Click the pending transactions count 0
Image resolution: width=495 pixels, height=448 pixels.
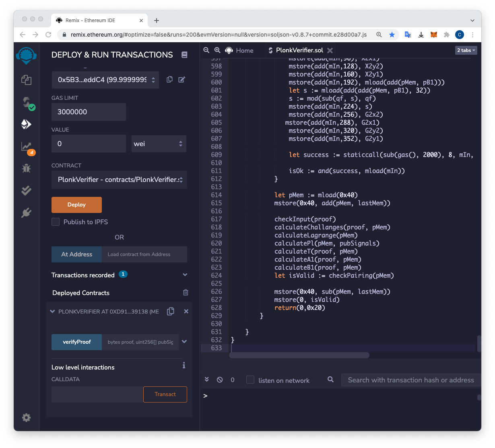(233, 380)
